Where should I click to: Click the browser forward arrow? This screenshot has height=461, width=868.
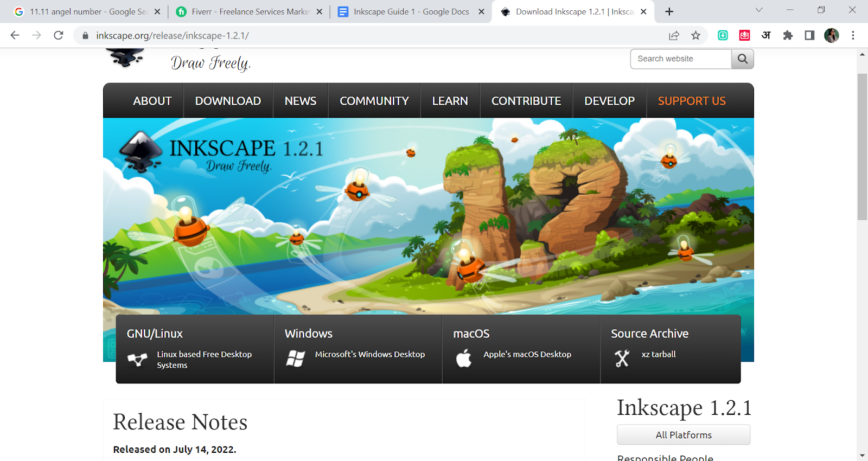[36, 35]
